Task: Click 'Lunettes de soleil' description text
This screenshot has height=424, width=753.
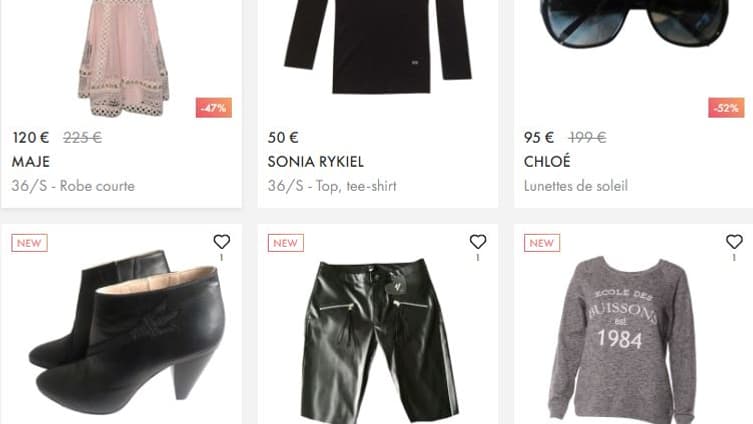Action: pos(576,186)
